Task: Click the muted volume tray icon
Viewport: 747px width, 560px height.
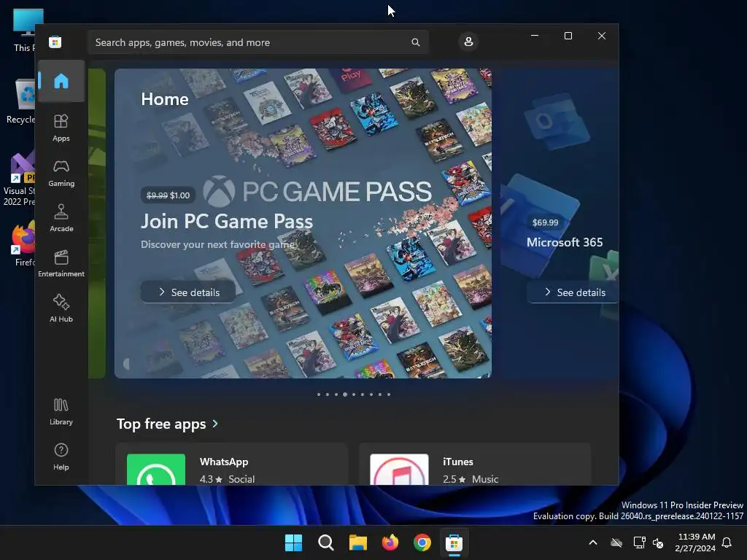Action: pos(658,542)
